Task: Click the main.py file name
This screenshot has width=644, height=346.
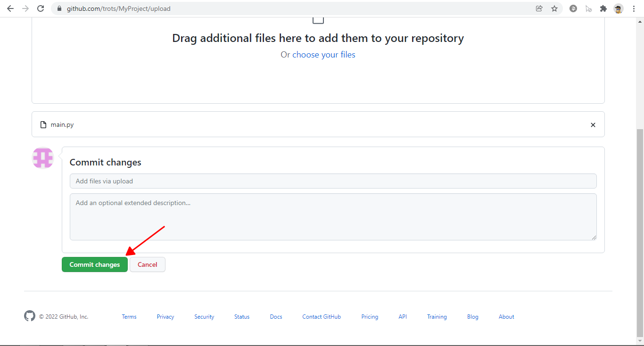Action: point(62,125)
